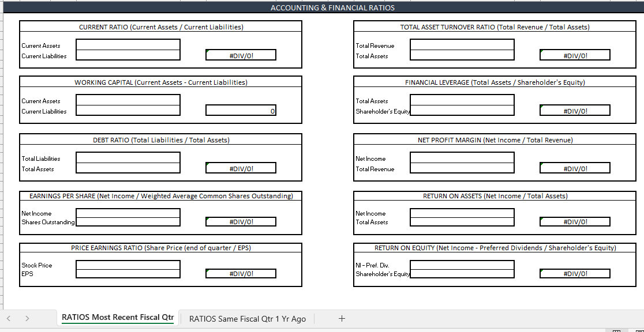
Task: Select the CURRENT RATIO heading cell
Action: coord(160,27)
